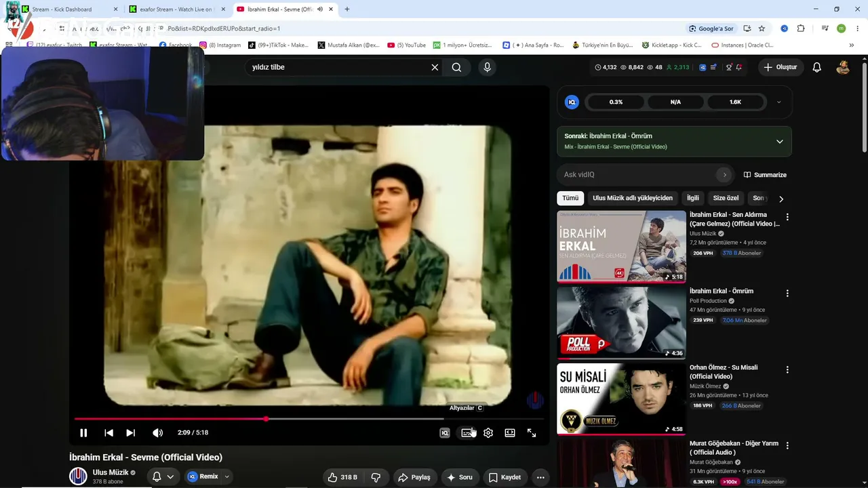This screenshot has width=868, height=488.
Task: Click the vidIQ Remix button
Action: click(203, 476)
